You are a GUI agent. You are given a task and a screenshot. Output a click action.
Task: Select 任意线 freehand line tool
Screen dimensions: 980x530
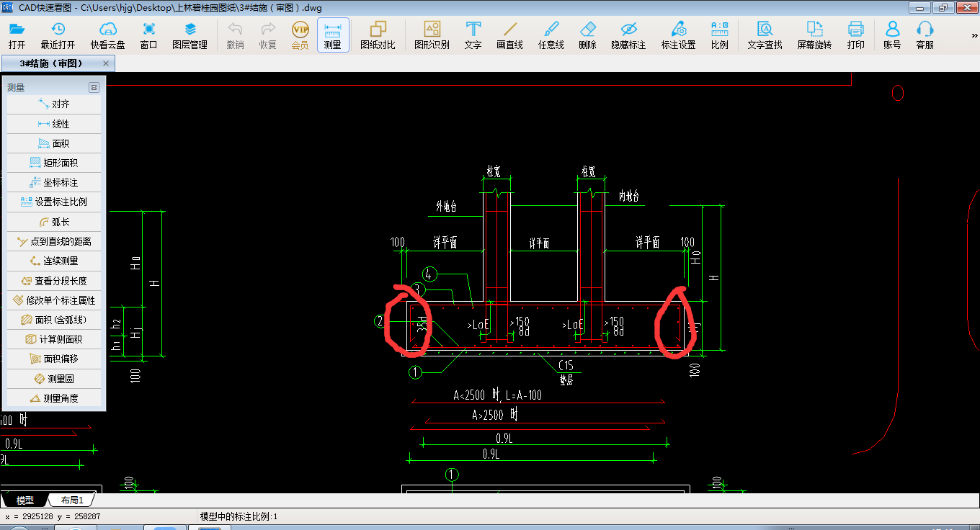(x=551, y=35)
